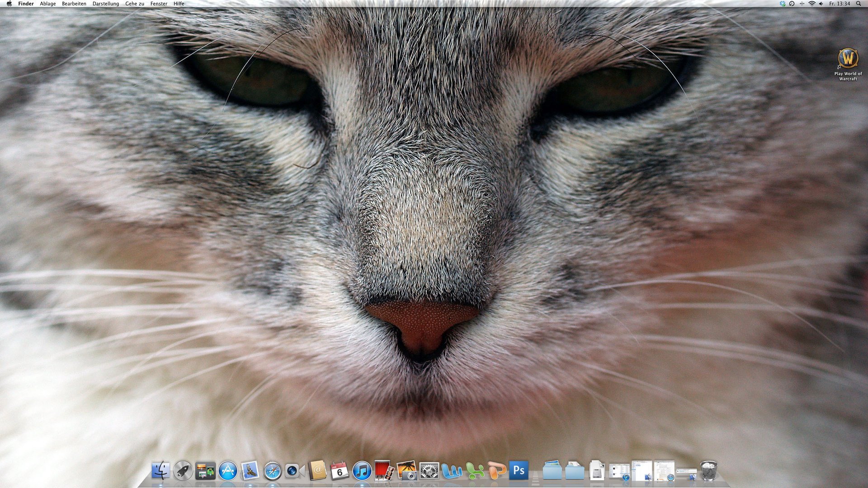
Task: Open Mission Control from the Dock
Action: [205, 471]
